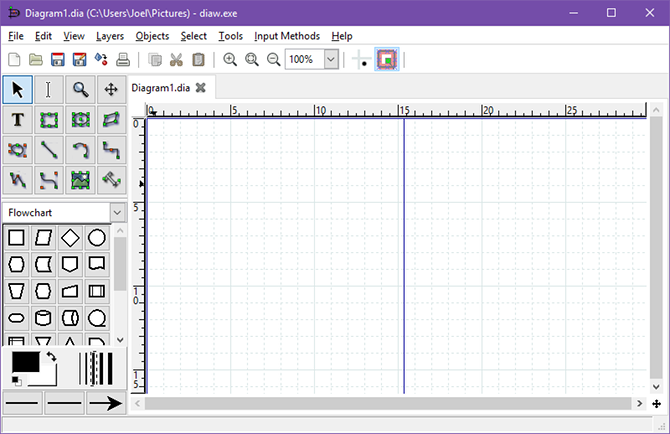Select the Scroll/move diagram tool
The height and width of the screenshot is (434, 670).
coord(111,90)
